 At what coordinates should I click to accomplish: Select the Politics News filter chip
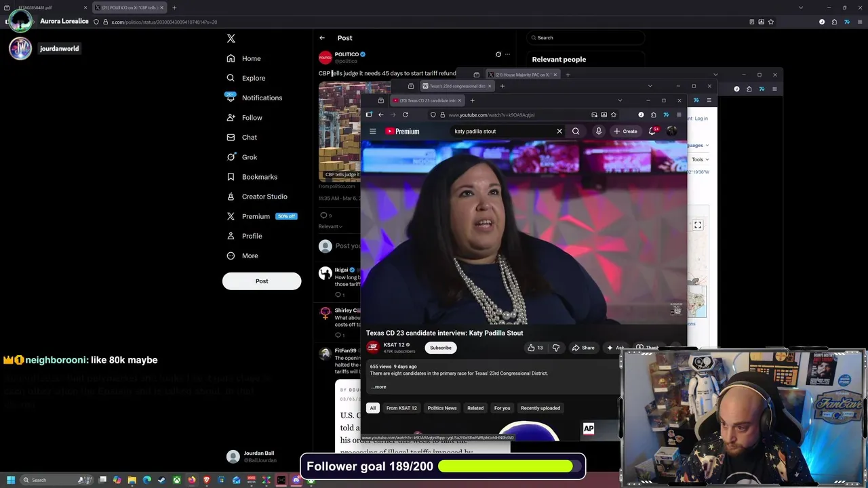[x=442, y=408]
